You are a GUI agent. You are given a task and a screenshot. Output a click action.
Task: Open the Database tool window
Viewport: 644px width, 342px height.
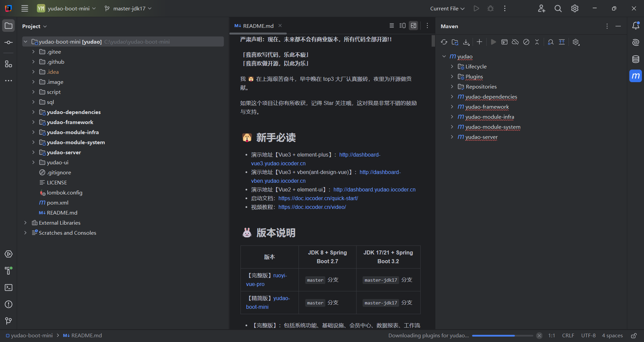click(x=636, y=59)
